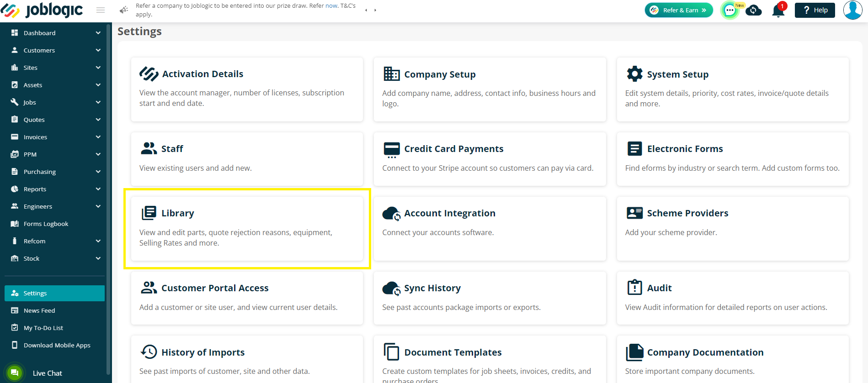Open News Feed in the sidebar
Image resolution: width=868 pixels, height=383 pixels.
[x=54, y=310]
